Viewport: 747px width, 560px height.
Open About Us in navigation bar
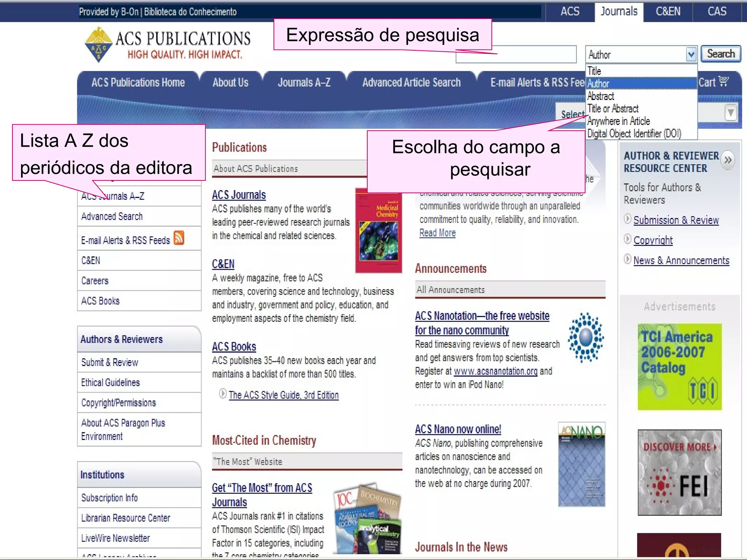(231, 83)
